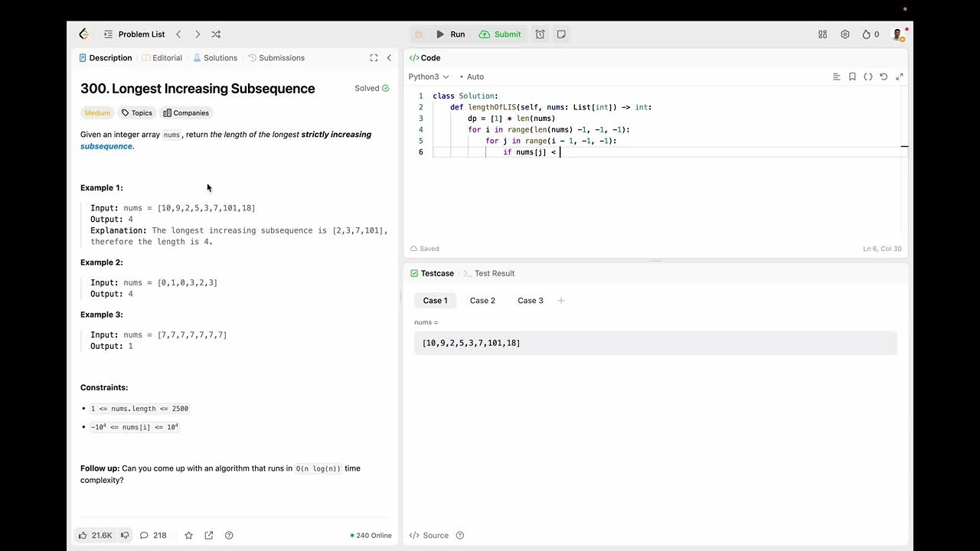The height and width of the screenshot is (551, 980).
Task: Go to the next problem arrow
Action: (198, 34)
